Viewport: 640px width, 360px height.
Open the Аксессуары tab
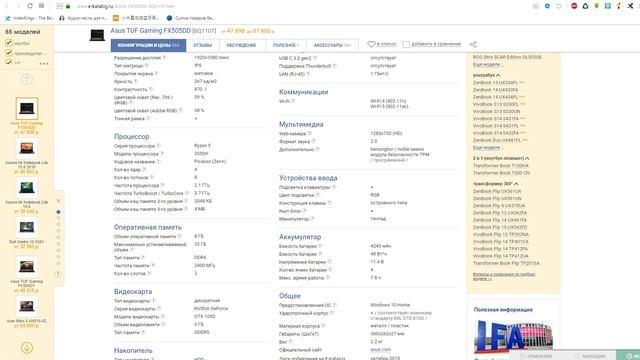coord(332,45)
